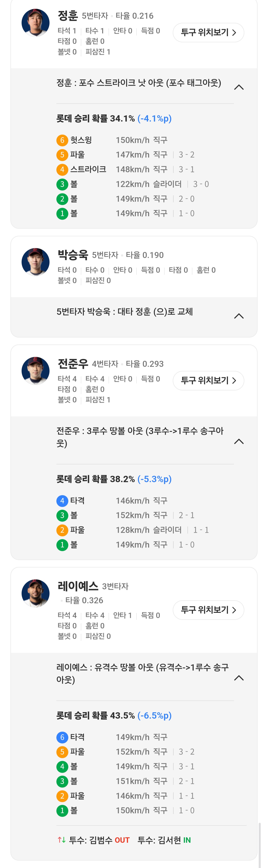Tap 박승욱 player profile photo
Image resolution: width=268 pixels, height=868 pixels.
[x=35, y=262]
